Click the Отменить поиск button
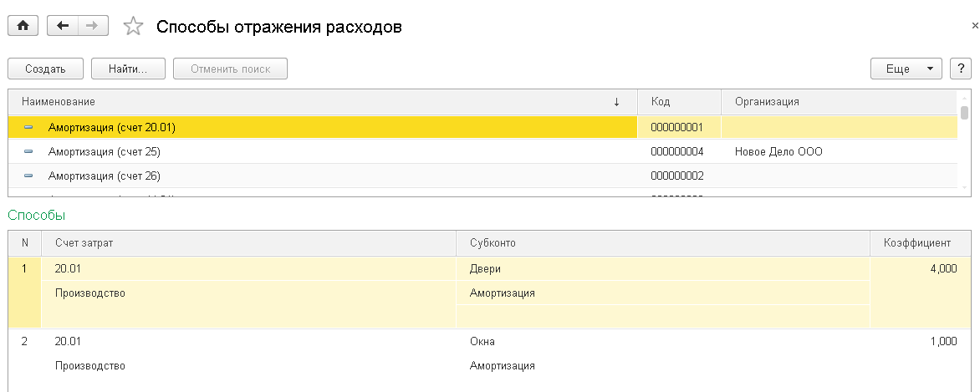The height and width of the screenshot is (392, 980). pyautogui.click(x=230, y=69)
